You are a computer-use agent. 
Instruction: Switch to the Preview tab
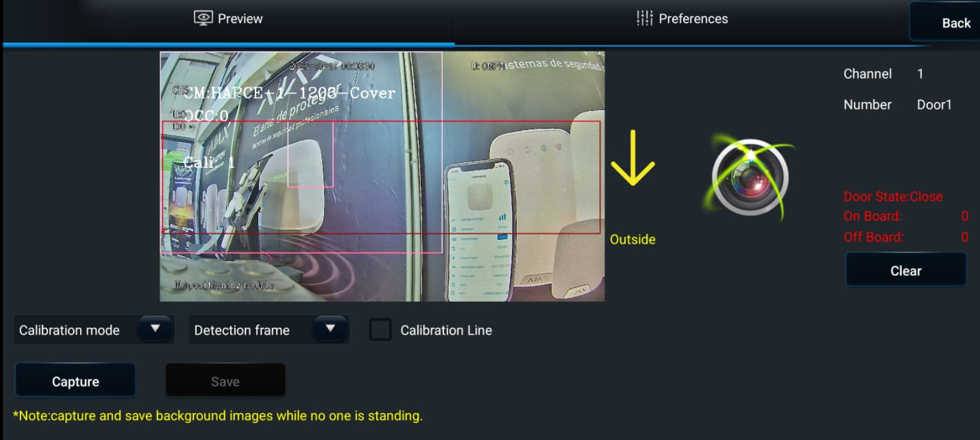coord(228,19)
